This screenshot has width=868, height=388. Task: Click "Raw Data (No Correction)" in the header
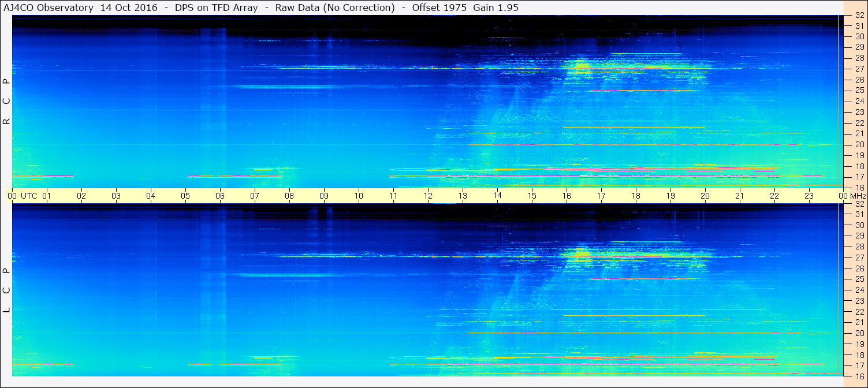335,8
